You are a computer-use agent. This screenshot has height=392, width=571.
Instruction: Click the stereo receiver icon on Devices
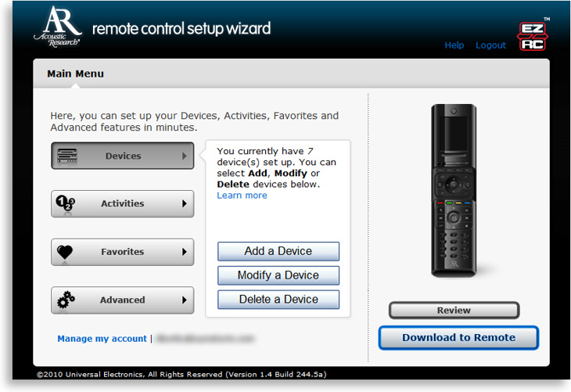(67, 156)
